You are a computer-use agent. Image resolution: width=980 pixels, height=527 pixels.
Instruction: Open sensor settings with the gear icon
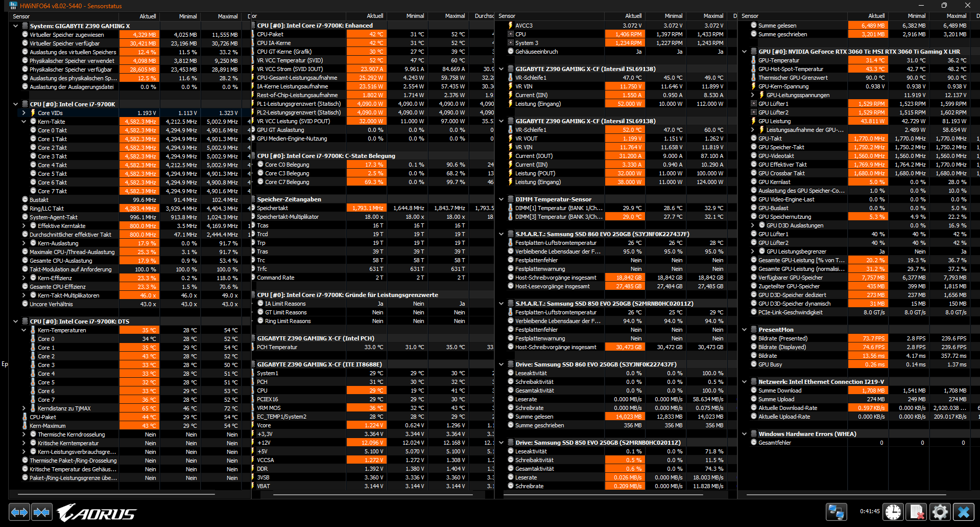point(940,512)
